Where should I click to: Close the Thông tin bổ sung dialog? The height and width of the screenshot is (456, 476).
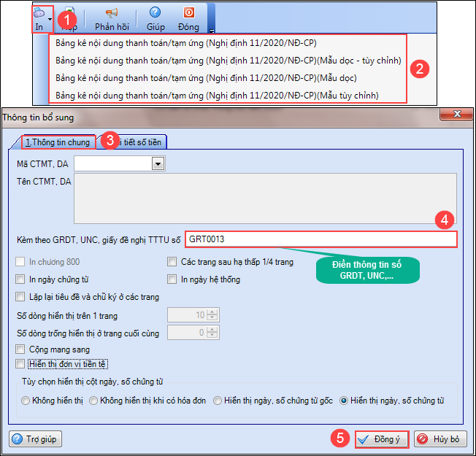(x=456, y=114)
